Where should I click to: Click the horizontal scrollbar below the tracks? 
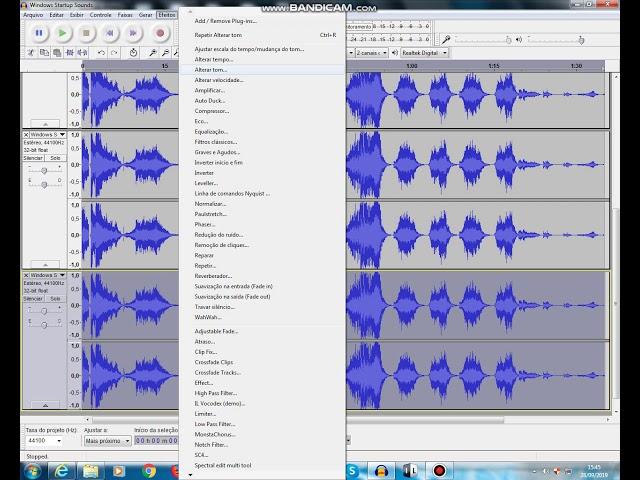(298, 420)
